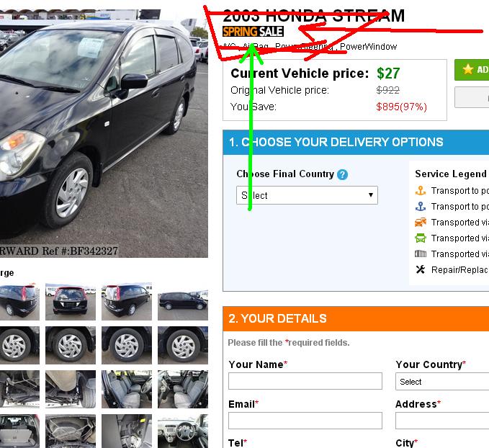The width and height of the screenshot is (489, 448).
Task: Select the side profile car thumbnail
Action: tap(183, 302)
